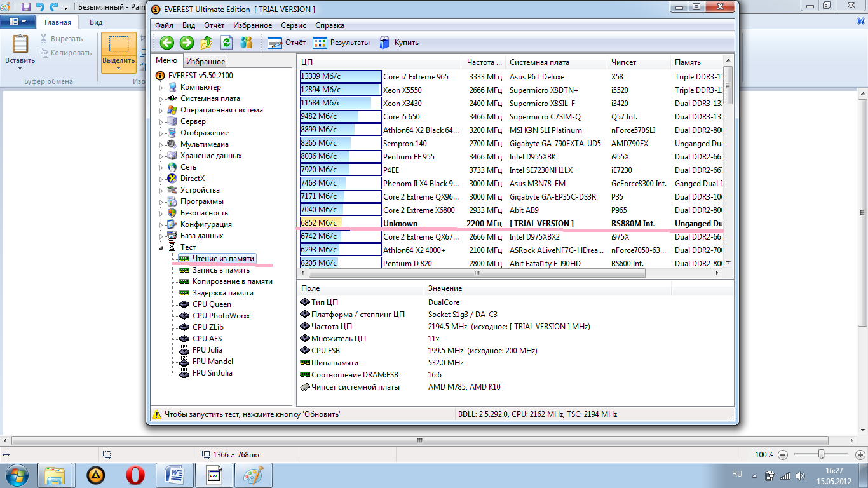Screen dimensions: 868x488
Task: Click the green Forward arrow in EVEREST toolbar
Action: click(186, 43)
